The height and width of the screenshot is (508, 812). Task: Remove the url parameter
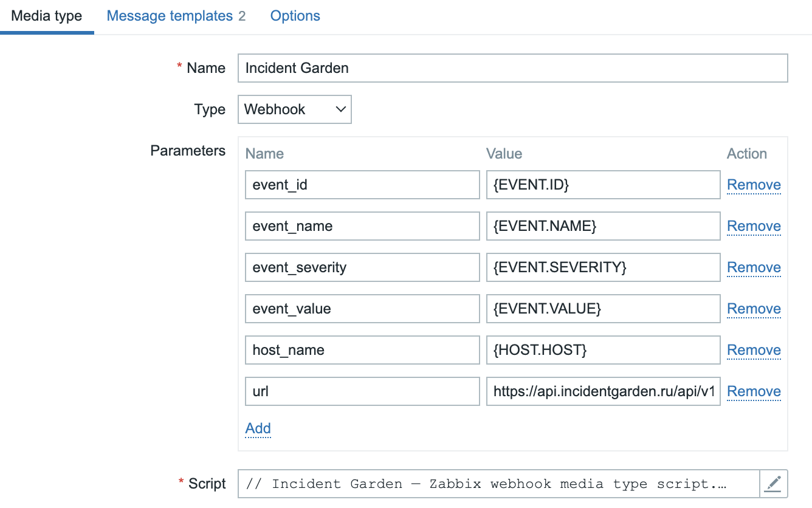pyautogui.click(x=754, y=391)
